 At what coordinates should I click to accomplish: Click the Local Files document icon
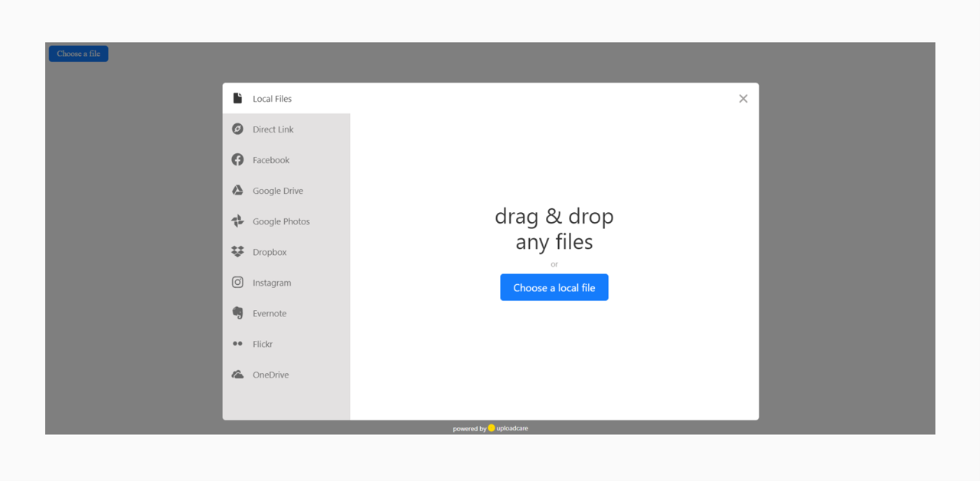238,97
